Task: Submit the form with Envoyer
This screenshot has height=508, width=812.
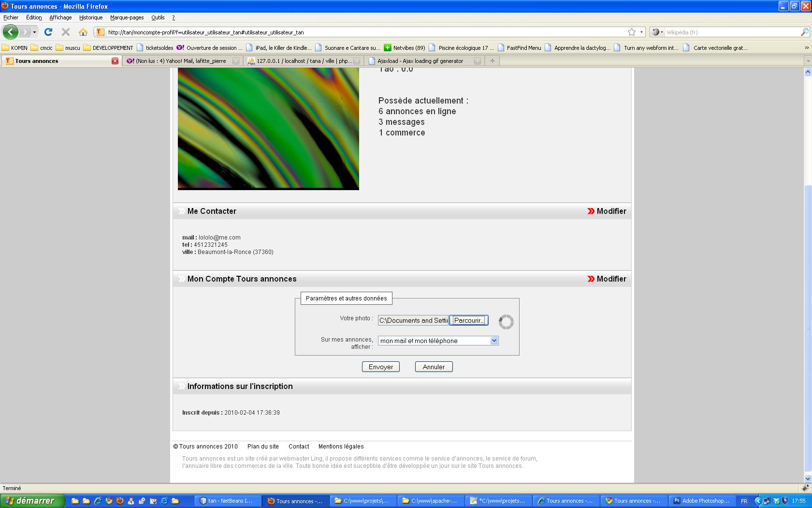Action: [x=381, y=367]
